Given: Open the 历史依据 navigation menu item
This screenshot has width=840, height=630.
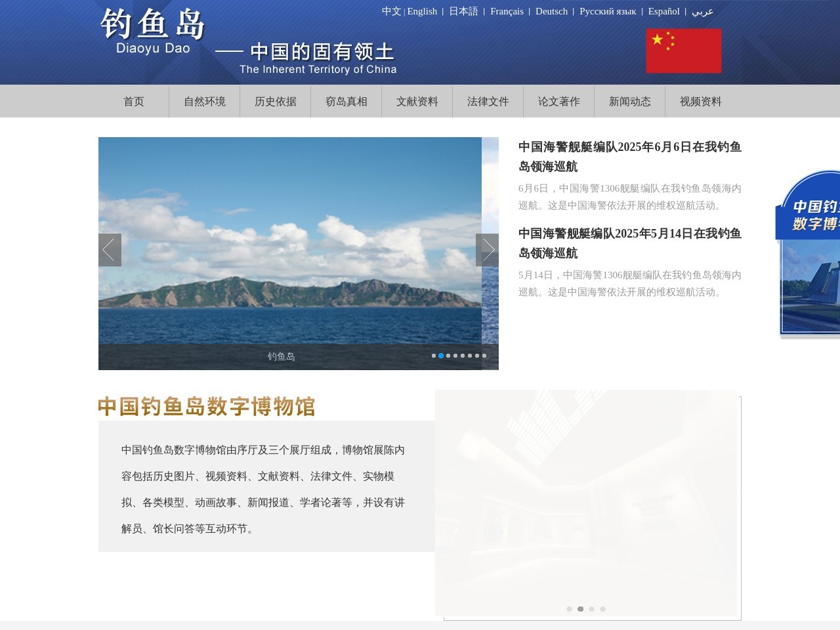Looking at the screenshot, I should (x=275, y=101).
